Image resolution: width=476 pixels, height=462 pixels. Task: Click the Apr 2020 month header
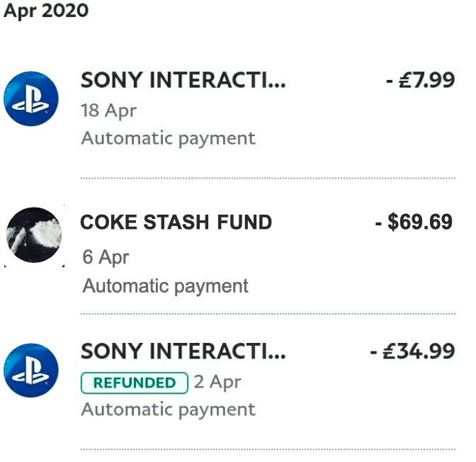46,12
